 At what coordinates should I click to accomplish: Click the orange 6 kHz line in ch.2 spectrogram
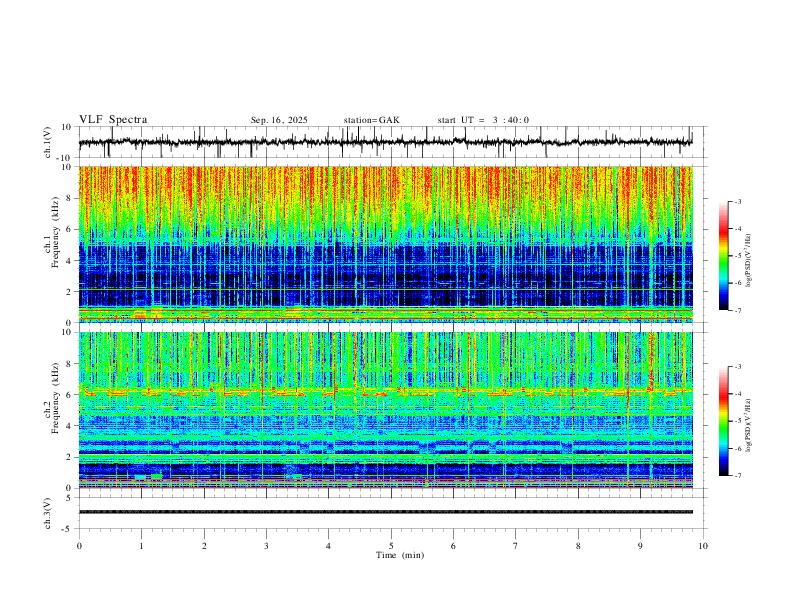point(386,391)
